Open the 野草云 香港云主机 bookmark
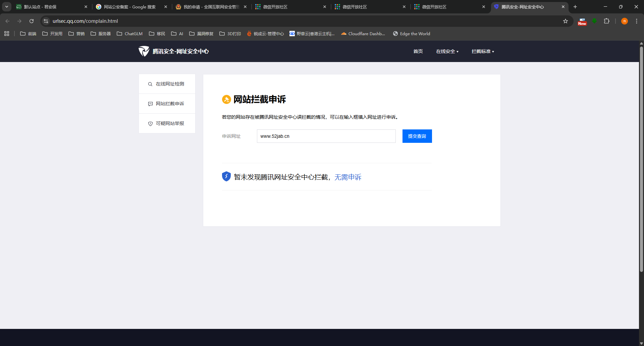Viewport: 644px width, 346px height. point(312,34)
